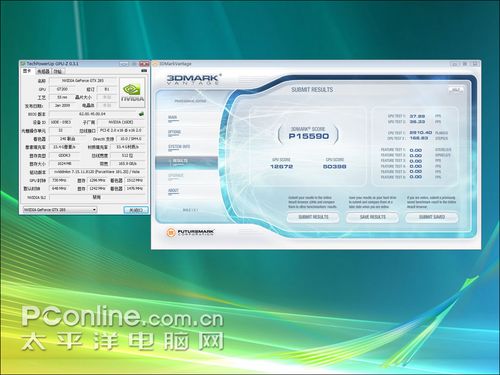Click the BIOS save chip icon

pyautogui.click(x=141, y=114)
